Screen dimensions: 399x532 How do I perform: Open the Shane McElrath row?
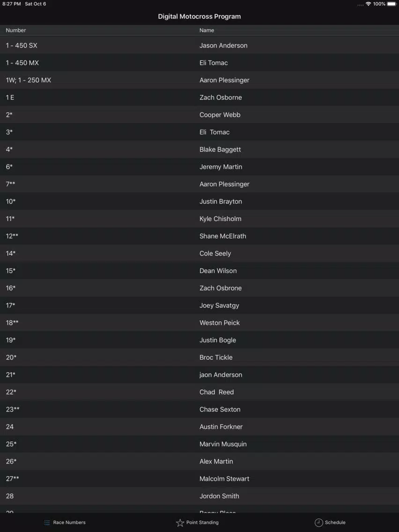coord(199,236)
